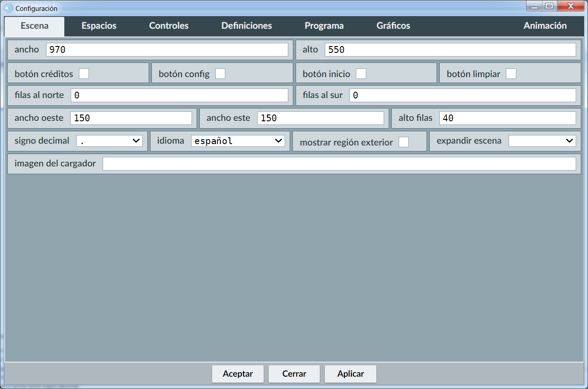Click the imagen del cargador text field

[339, 164]
